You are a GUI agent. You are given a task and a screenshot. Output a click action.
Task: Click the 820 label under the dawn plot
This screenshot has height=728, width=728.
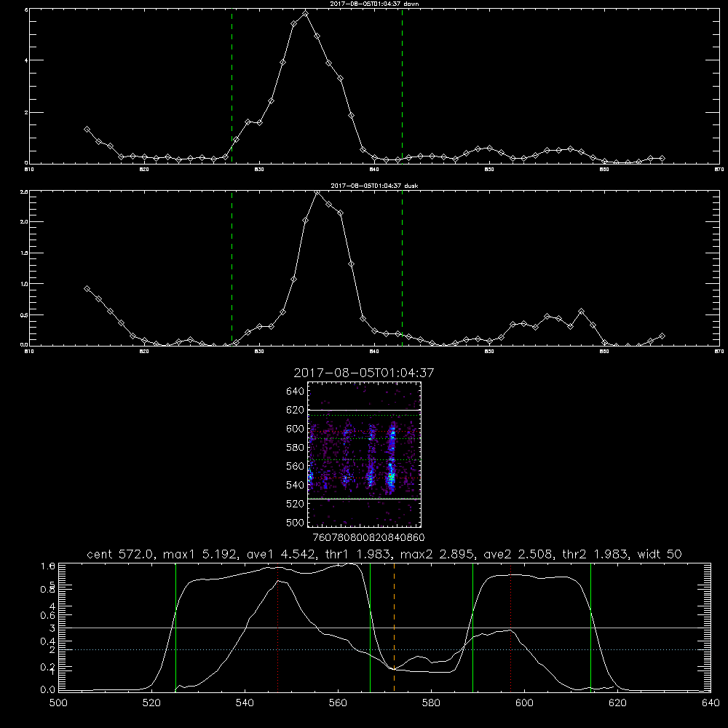coord(144,170)
